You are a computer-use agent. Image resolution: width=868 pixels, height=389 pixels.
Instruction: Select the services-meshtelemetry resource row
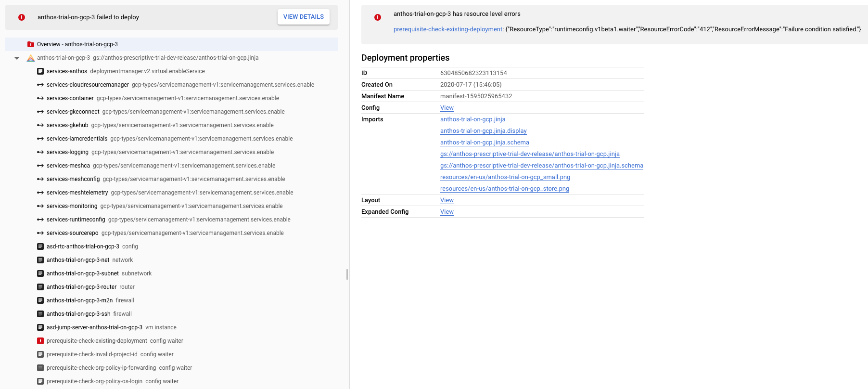coord(171,193)
